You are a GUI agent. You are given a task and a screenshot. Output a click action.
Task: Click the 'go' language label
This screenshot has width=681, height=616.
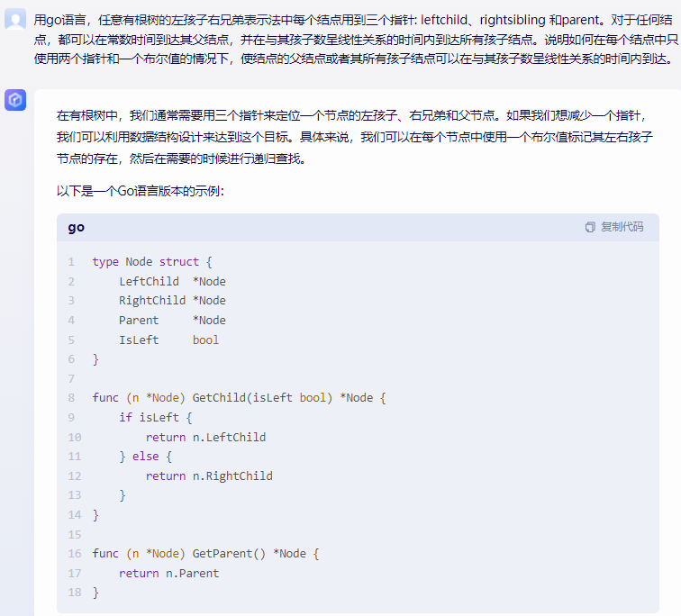(77, 227)
